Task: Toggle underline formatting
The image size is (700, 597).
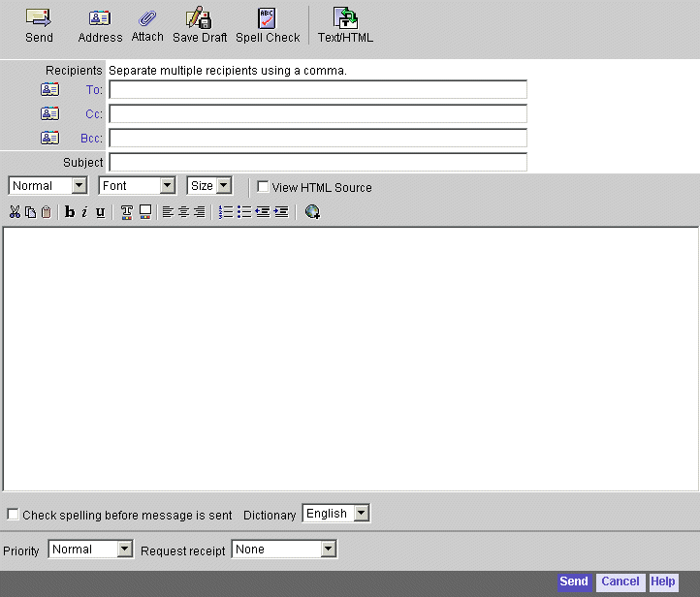Action: tap(101, 212)
